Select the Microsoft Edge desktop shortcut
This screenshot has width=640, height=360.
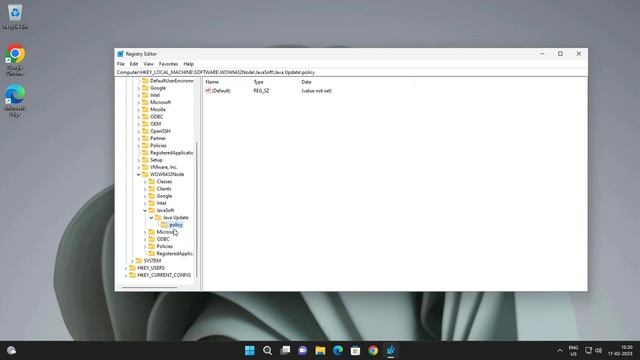[x=15, y=101]
